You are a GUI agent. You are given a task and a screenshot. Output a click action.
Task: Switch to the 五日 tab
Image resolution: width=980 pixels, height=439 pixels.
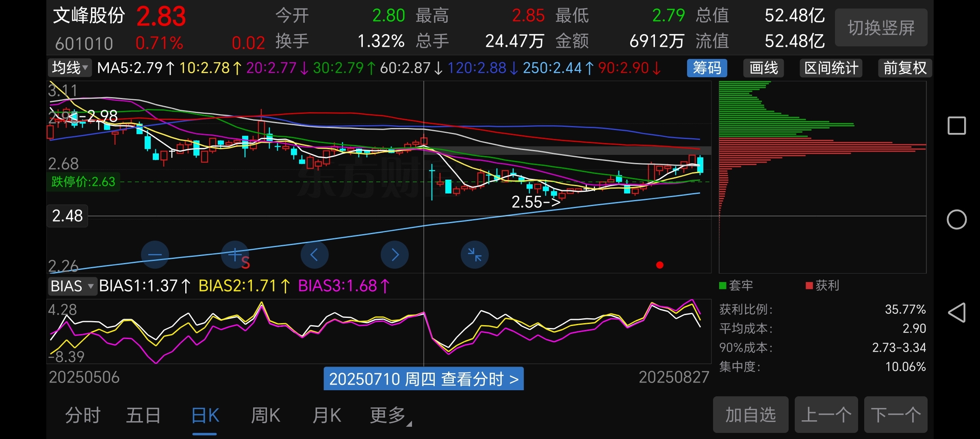(143, 415)
